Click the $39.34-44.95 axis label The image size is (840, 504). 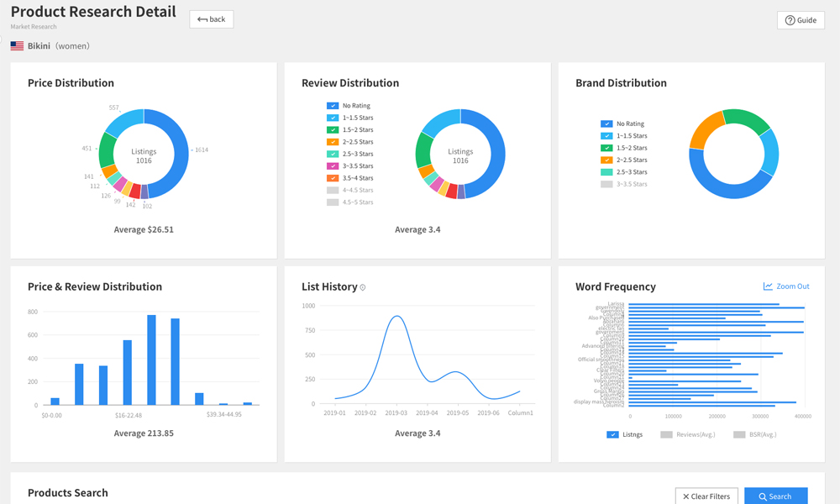(224, 415)
